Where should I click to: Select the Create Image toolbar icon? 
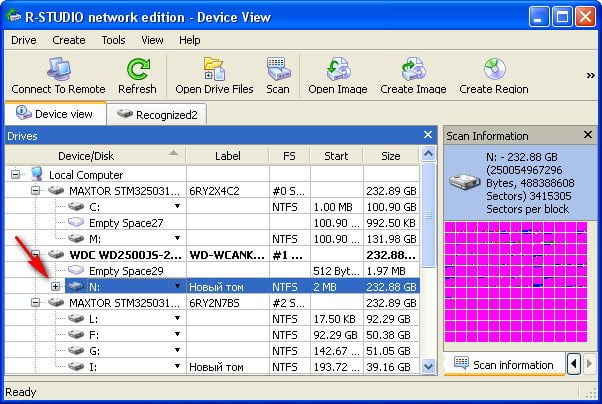pos(412,69)
